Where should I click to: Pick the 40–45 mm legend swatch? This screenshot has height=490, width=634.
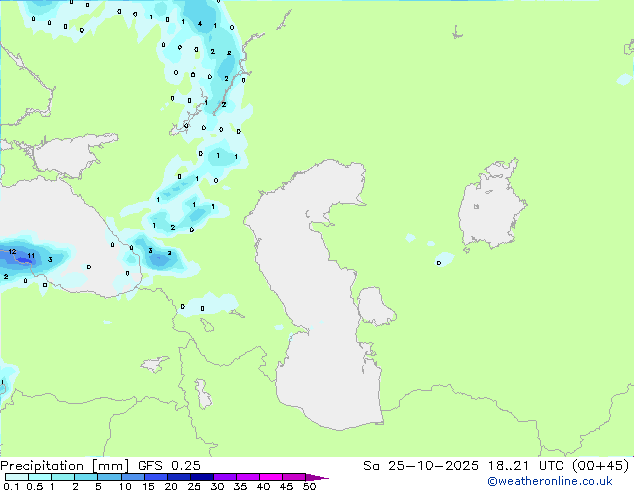pyautogui.click(x=271, y=477)
